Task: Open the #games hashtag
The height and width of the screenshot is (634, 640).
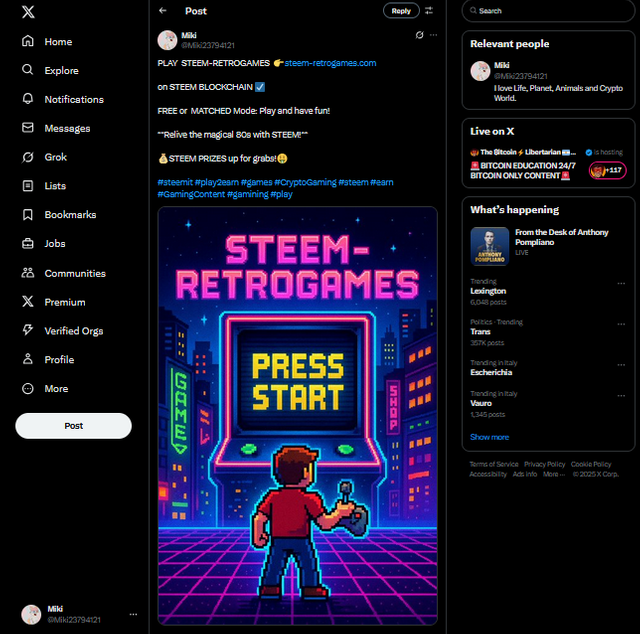Action: click(256, 182)
